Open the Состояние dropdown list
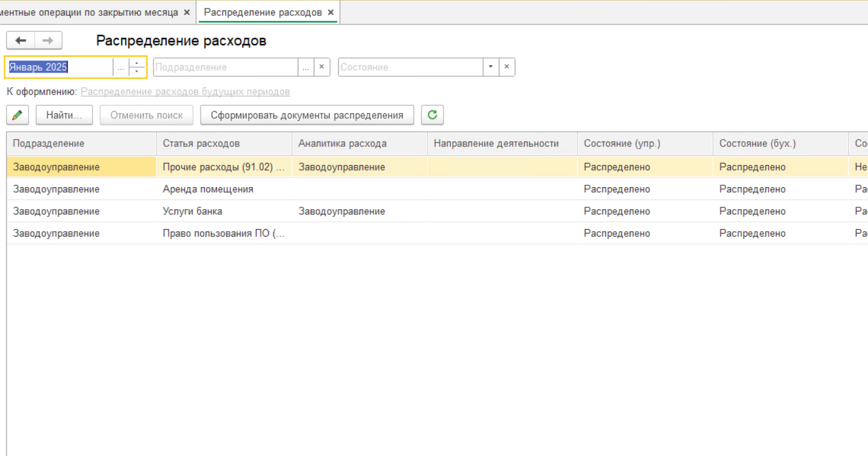This screenshot has height=456, width=868. pos(490,67)
